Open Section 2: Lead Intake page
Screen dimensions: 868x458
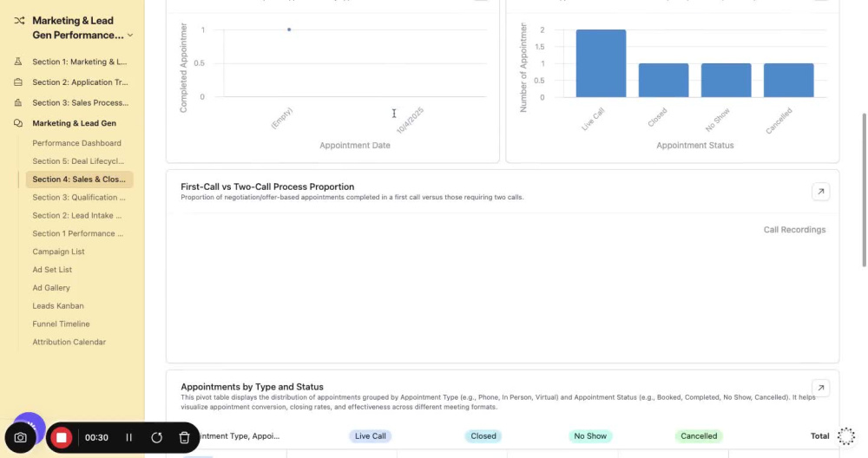(x=77, y=215)
